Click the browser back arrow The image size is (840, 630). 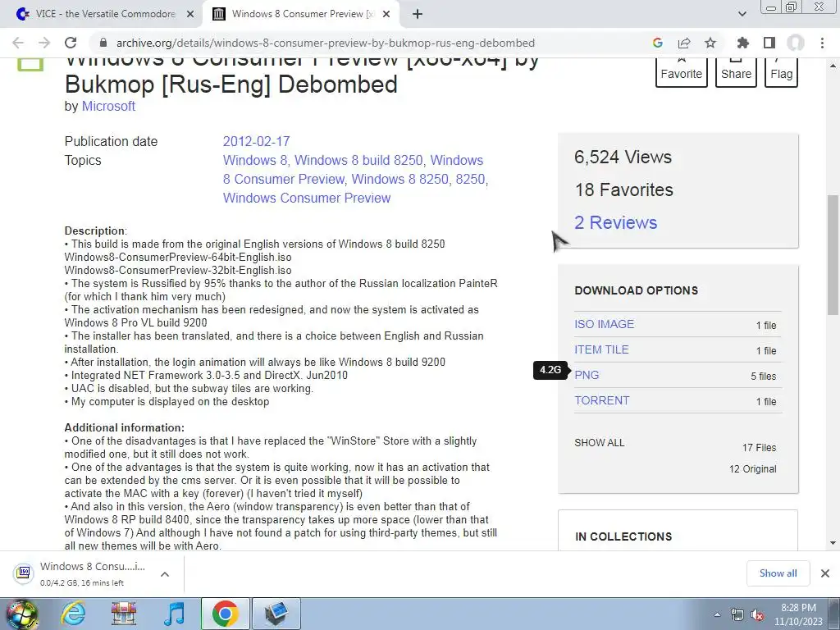click(18, 43)
